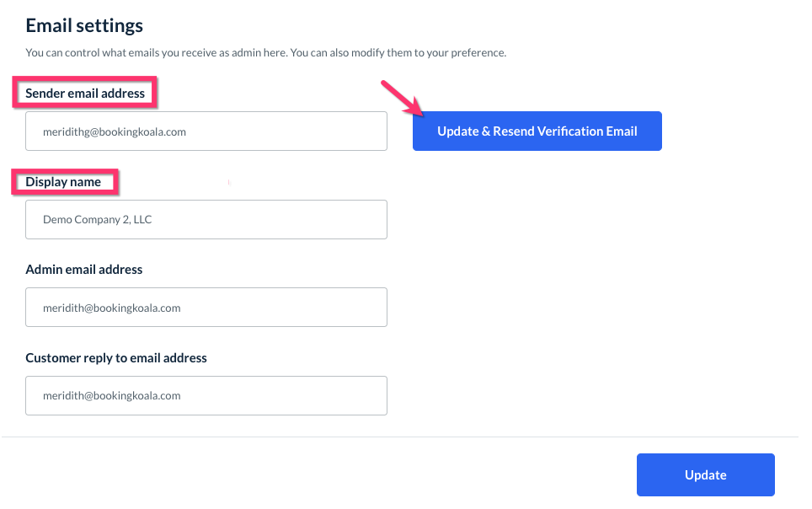Image resolution: width=812 pixels, height=509 pixels.
Task: Click the "Demo Company 2, LLC" text
Action: (x=98, y=219)
